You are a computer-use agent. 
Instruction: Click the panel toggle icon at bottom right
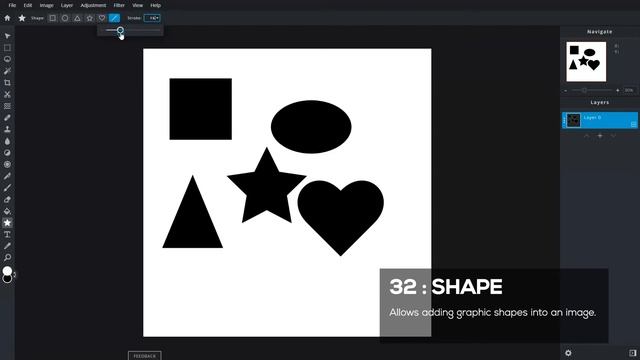[x=632, y=353]
